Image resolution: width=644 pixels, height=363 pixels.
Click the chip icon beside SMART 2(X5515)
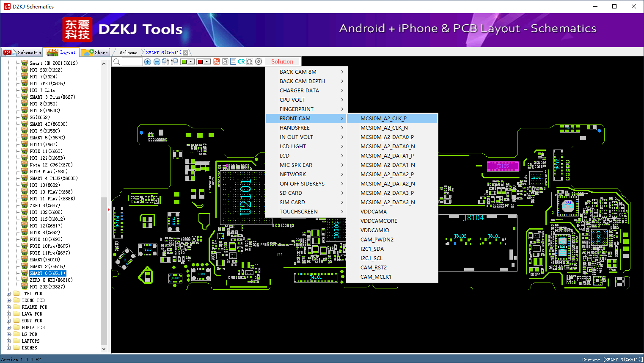tap(25, 266)
